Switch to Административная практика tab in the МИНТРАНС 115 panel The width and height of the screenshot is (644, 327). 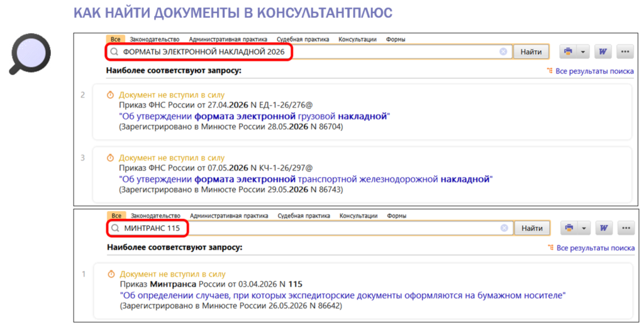pyautogui.click(x=229, y=216)
